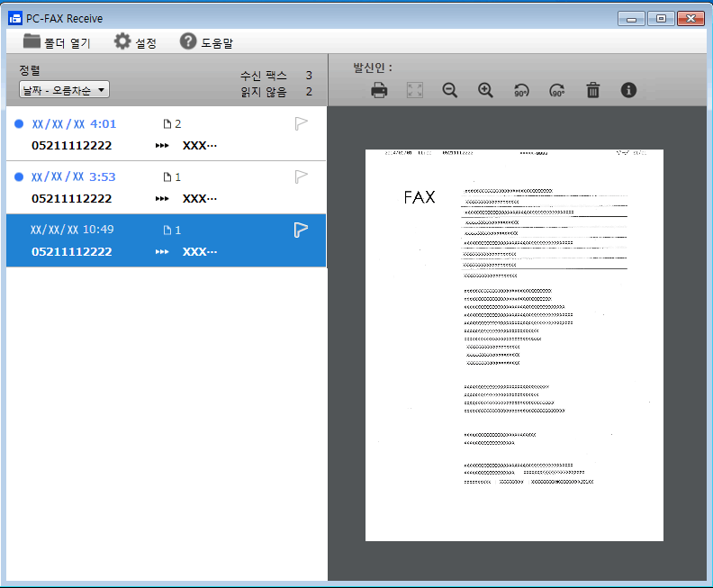This screenshot has width=713, height=588.
Task: Delete the fax with trash icon
Action: tap(593, 90)
